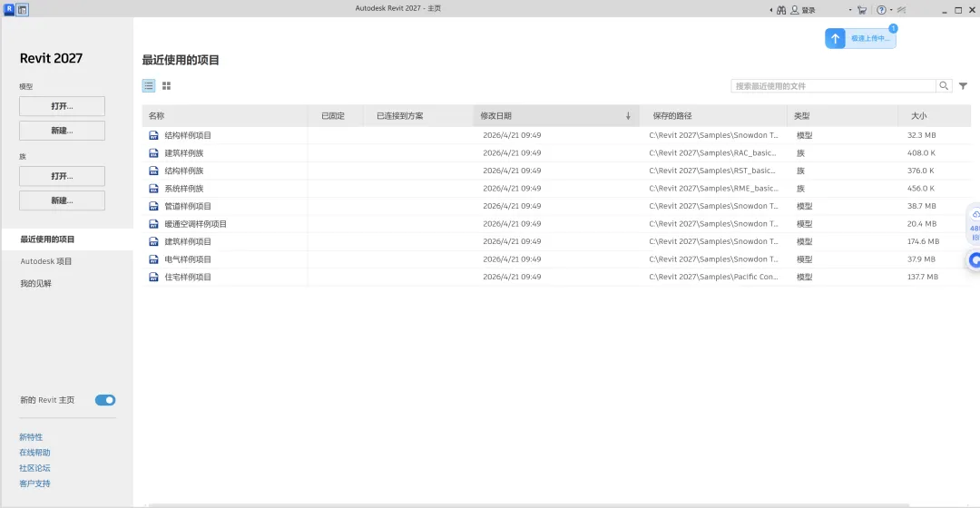The image size is (980, 508).
Task: Select 最近使用的项目 in the sidebar
Action: [66, 239]
